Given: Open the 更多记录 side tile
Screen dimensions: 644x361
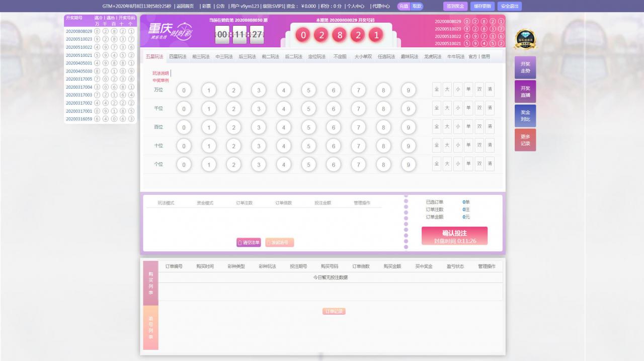Looking at the screenshot, I should coord(525,140).
